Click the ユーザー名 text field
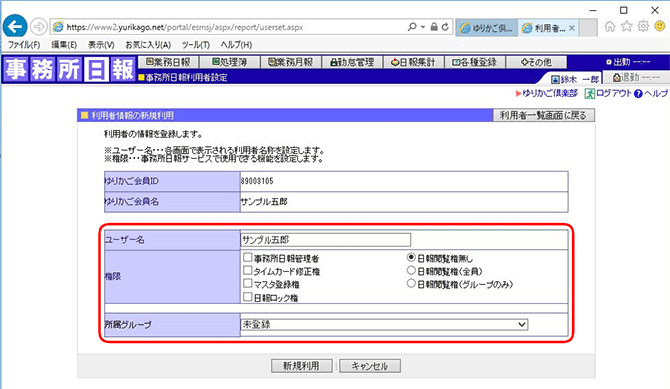670x389 pixels. click(326, 240)
